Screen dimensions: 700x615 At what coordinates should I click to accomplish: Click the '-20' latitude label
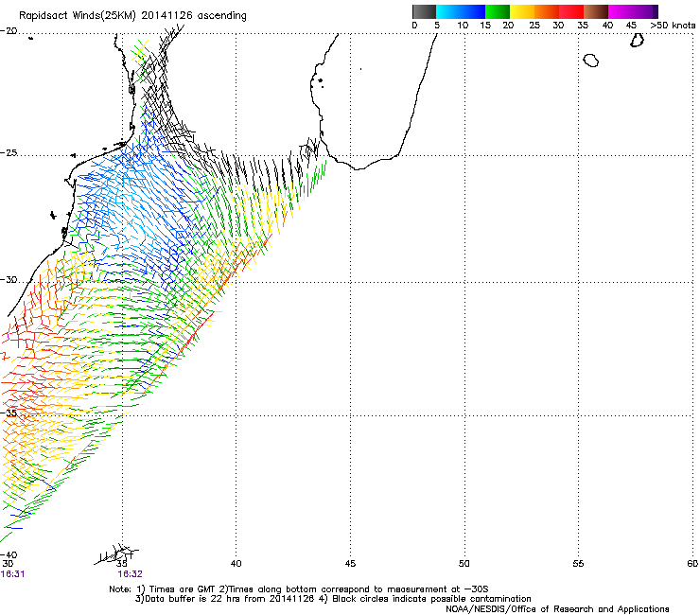coord(9,31)
